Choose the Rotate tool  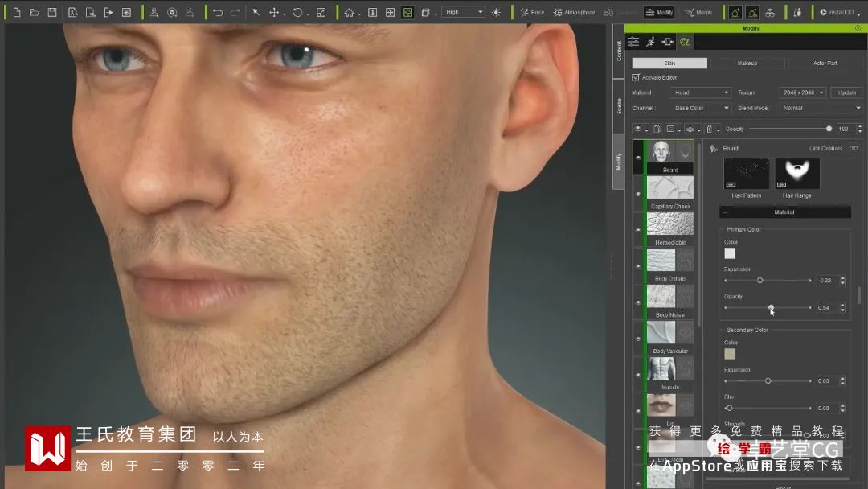click(x=298, y=12)
